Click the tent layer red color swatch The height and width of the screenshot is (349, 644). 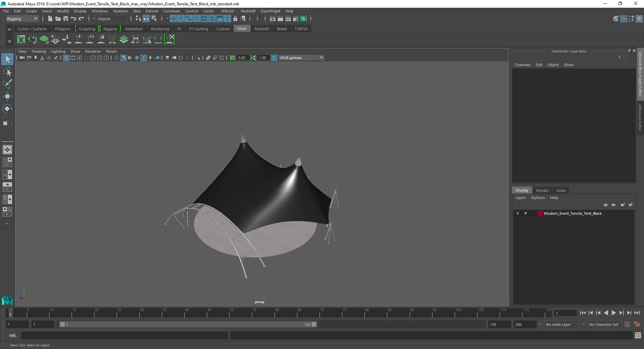pos(540,213)
